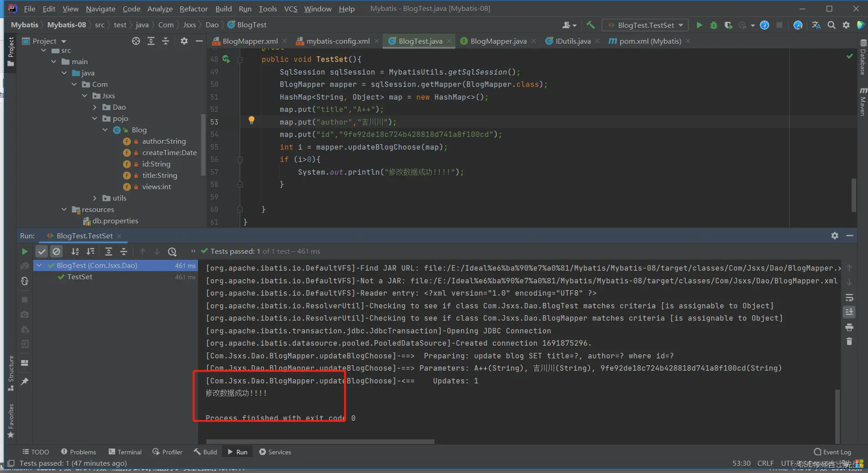Expand all test results
Image resolution: width=868 pixels, height=473 pixels.
point(109,252)
